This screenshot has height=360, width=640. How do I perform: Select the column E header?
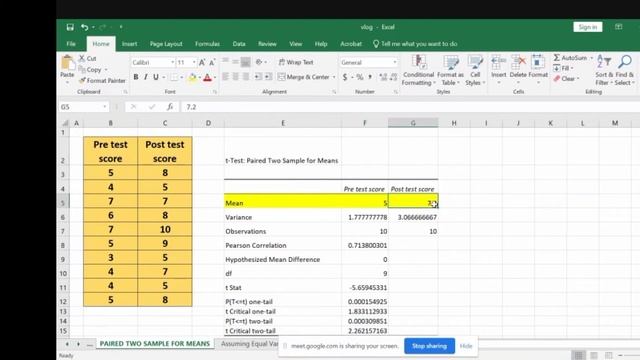click(283, 123)
